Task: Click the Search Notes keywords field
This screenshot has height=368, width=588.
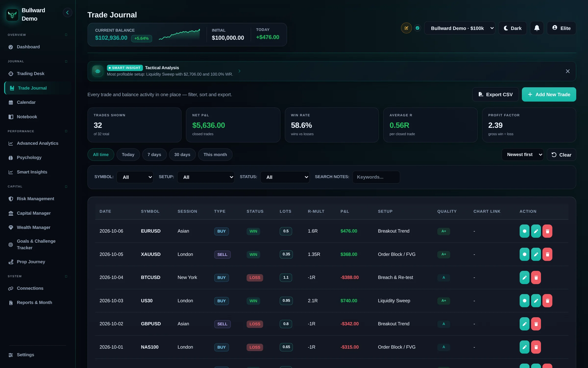Action: [376, 177]
